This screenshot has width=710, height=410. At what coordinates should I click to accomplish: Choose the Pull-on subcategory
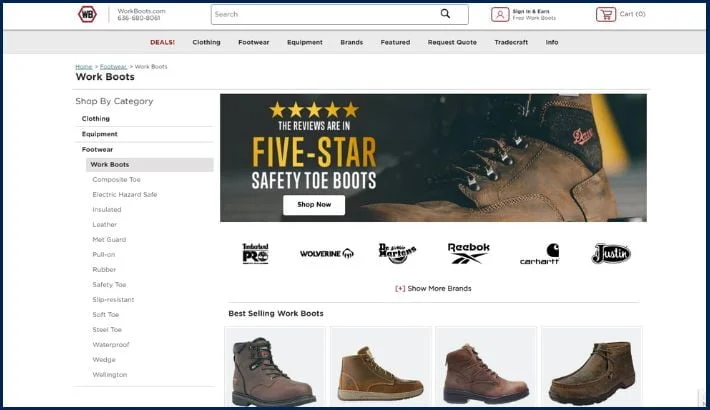(x=104, y=255)
